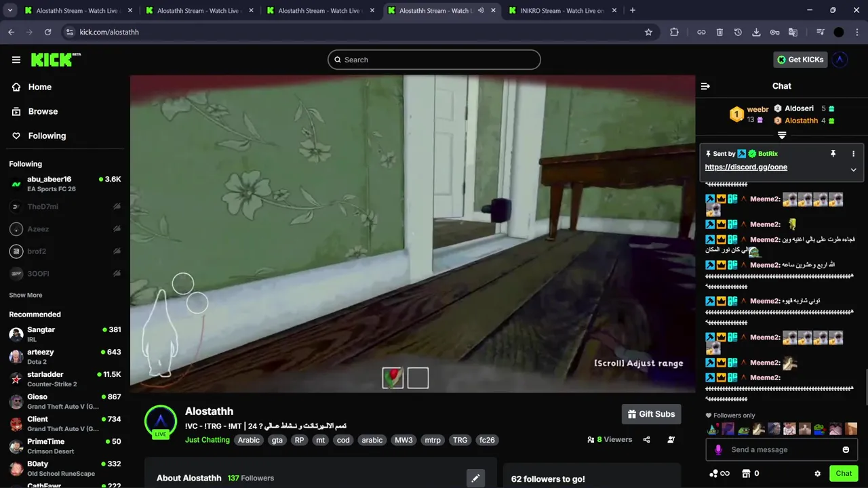Image resolution: width=868 pixels, height=488 pixels.
Task: Open the emoji picker in chat input
Action: point(846,449)
